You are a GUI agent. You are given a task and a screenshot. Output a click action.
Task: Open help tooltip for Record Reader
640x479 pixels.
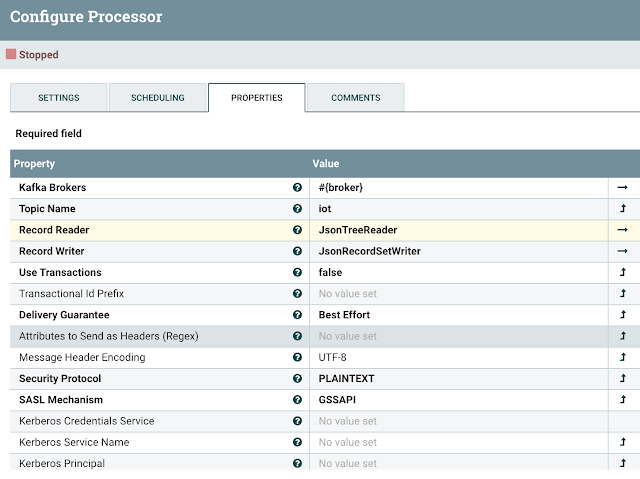[x=297, y=230]
